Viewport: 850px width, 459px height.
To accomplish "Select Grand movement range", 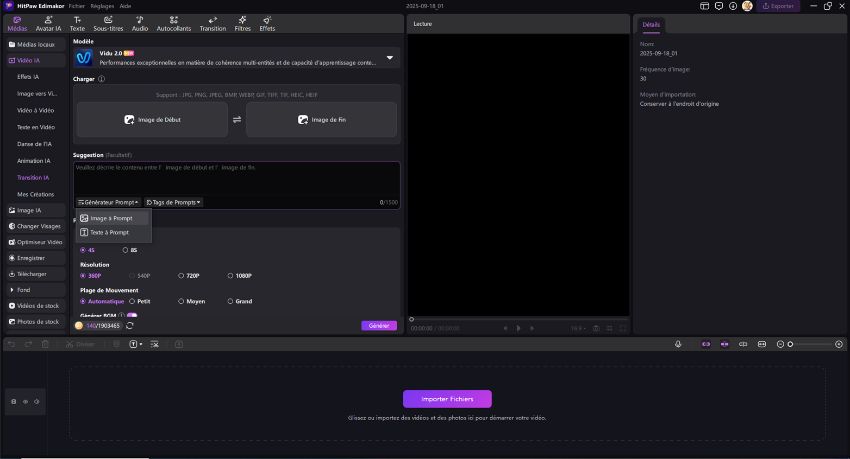I will (240, 301).
